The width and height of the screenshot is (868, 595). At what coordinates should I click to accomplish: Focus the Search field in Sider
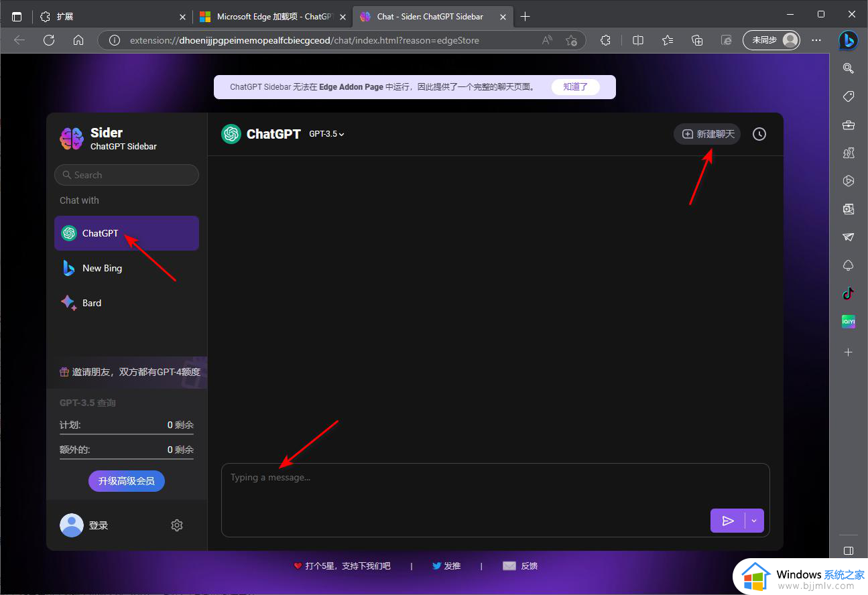coord(127,175)
